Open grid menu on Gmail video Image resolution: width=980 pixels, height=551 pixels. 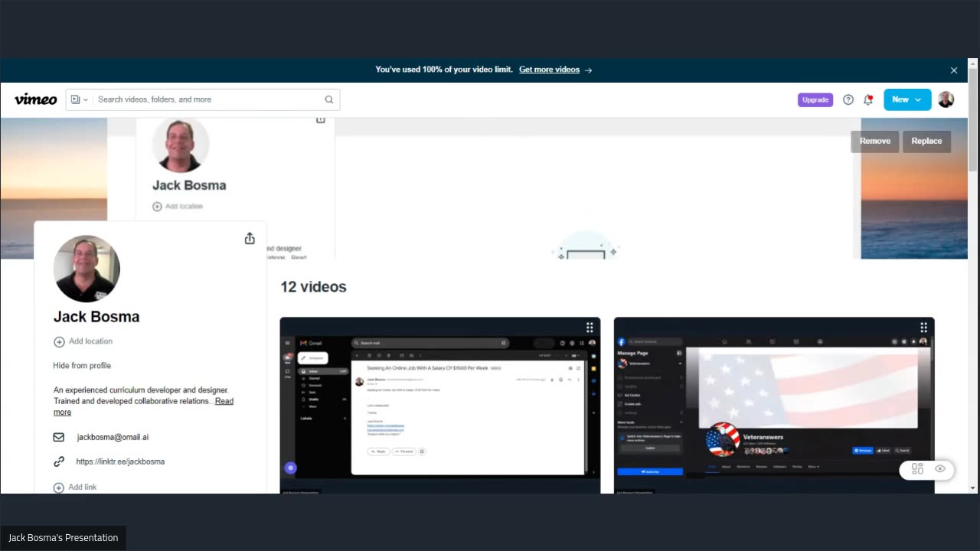click(590, 328)
